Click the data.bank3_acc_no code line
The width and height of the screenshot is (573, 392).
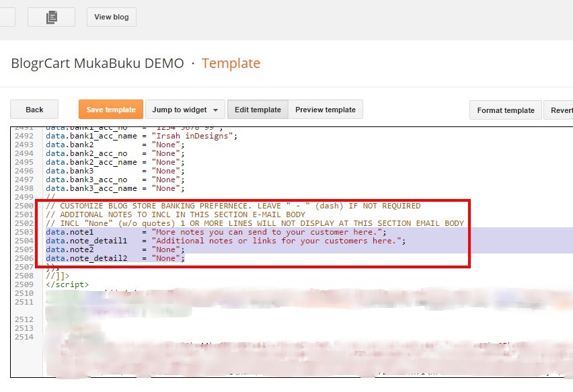point(115,180)
